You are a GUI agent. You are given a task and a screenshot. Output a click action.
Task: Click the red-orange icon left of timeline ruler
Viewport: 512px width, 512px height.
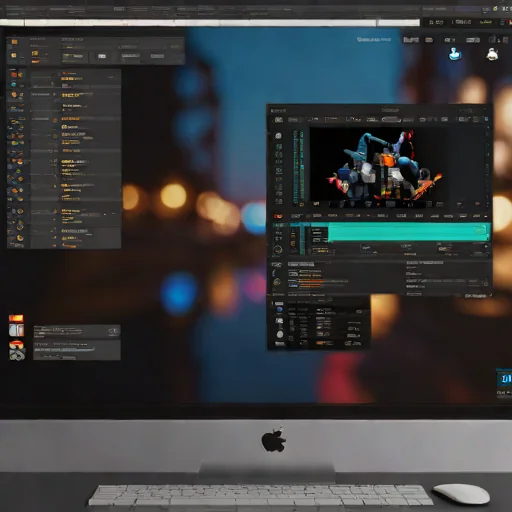pos(278,216)
